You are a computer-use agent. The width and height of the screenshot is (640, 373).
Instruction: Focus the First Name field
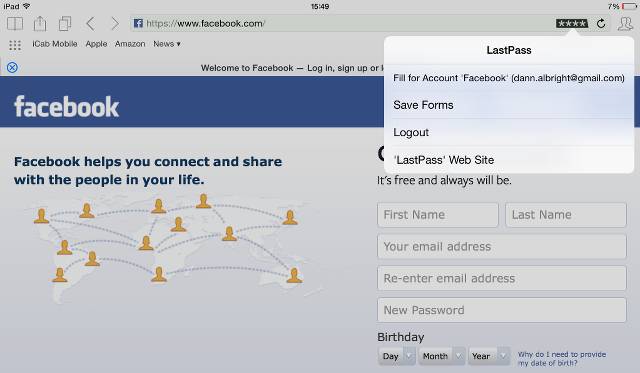coord(438,215)
